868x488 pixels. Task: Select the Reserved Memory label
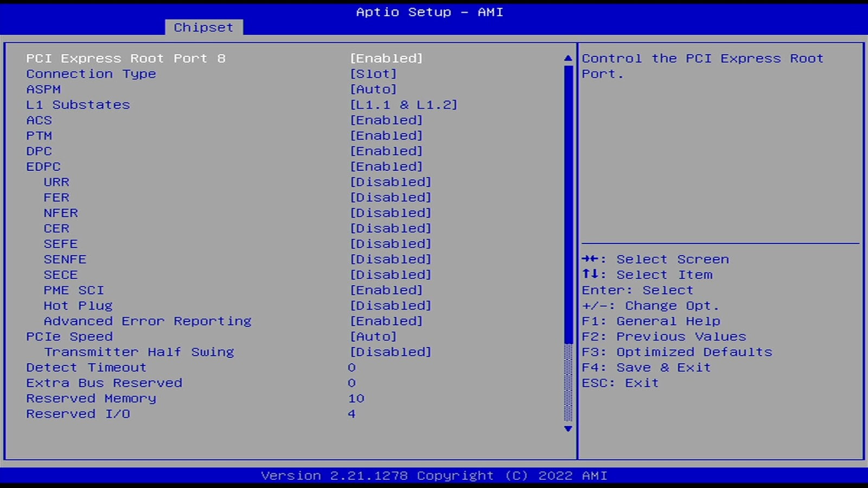click(x=91, y=398)
